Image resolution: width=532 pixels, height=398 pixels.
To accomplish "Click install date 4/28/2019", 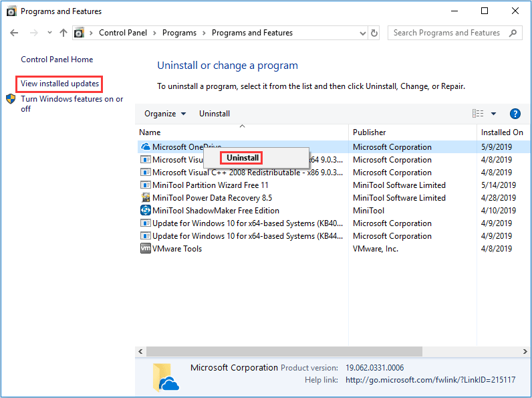I will (498, 198).
